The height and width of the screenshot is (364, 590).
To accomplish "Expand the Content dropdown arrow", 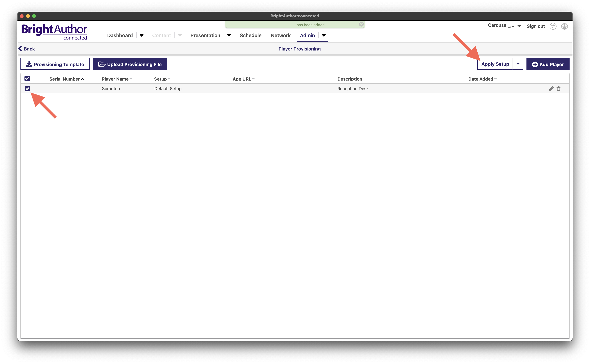I will point(180,36).
